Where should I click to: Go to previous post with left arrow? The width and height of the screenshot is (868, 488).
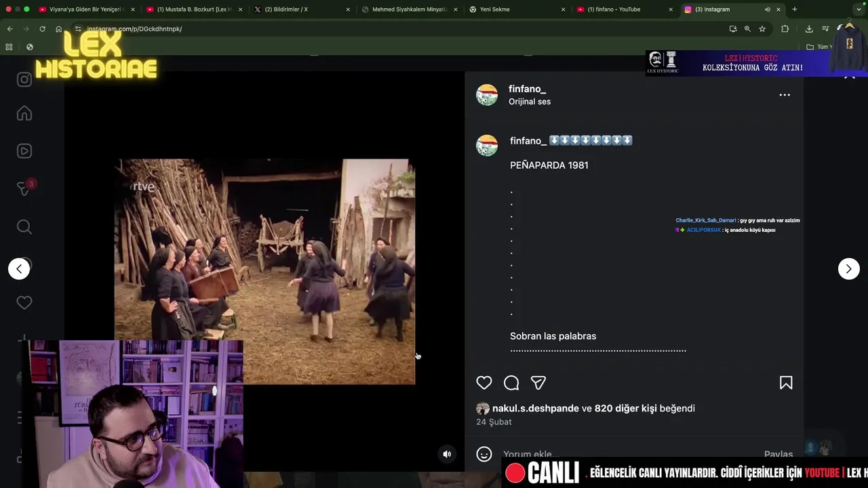(19, 269)
